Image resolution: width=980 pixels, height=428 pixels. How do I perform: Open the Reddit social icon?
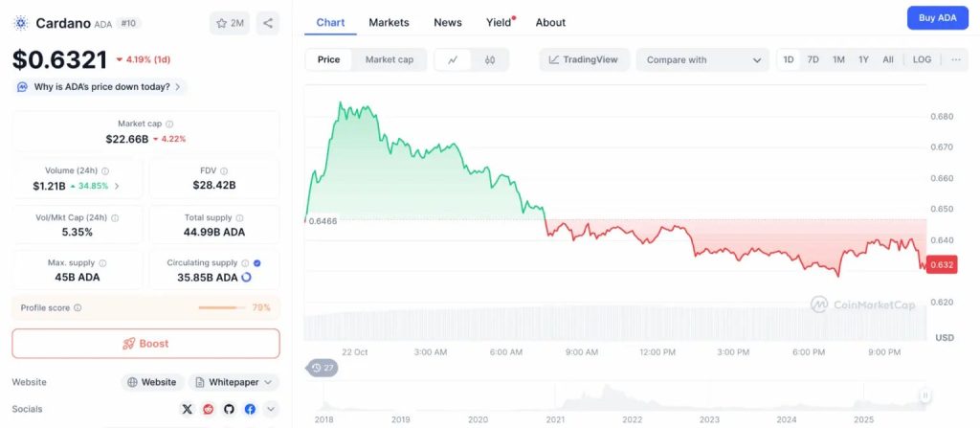point(209,409)
